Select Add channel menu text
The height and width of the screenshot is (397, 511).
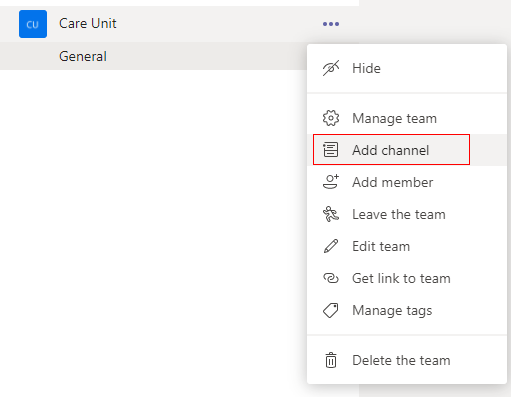390,150
